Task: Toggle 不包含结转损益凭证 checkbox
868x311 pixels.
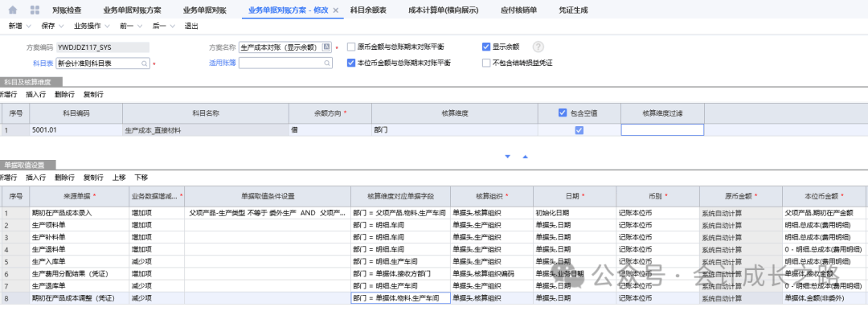Action: point(486,63)
